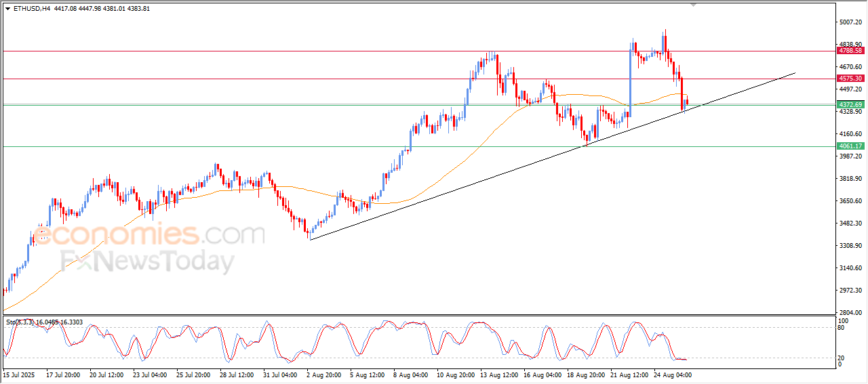
Task: Click the 2804.00 price axis value
Action: click(x=850, y=313)
